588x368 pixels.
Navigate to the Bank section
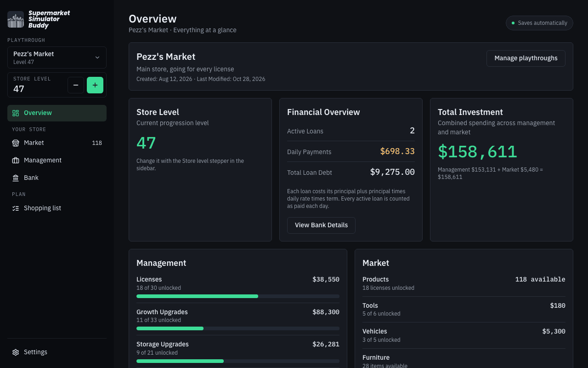click(57, 178)
